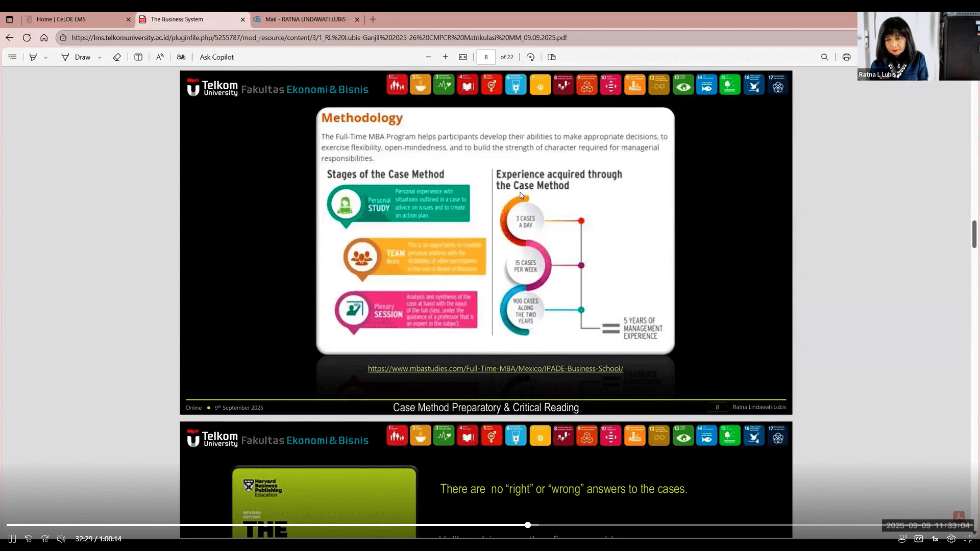Toggle closed captions in the player
The image size is (980, 551).
919,539
